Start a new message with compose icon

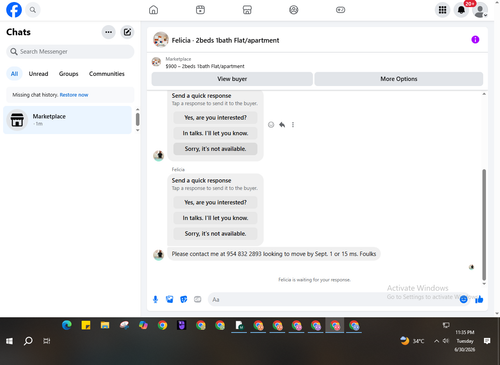[x=127, y=32]
